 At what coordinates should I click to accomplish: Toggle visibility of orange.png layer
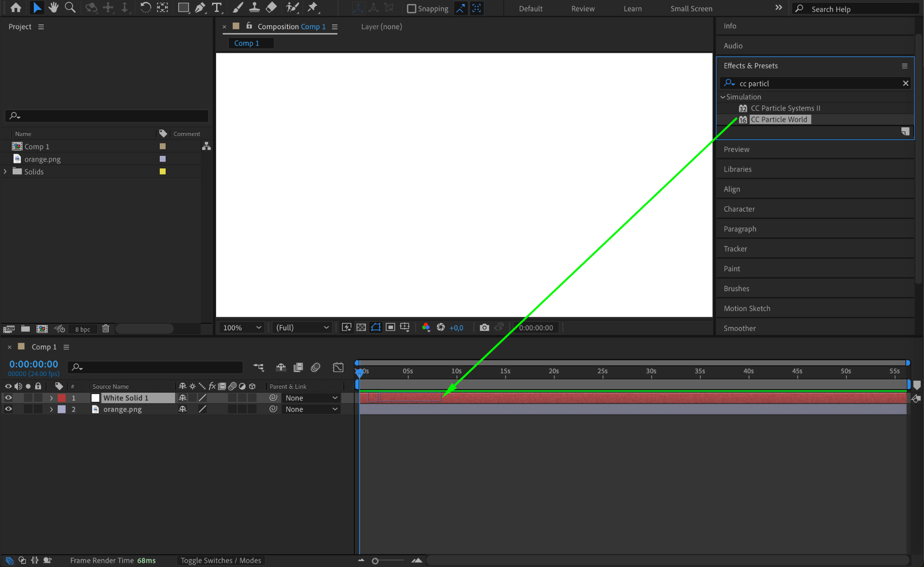coord(8,409)
